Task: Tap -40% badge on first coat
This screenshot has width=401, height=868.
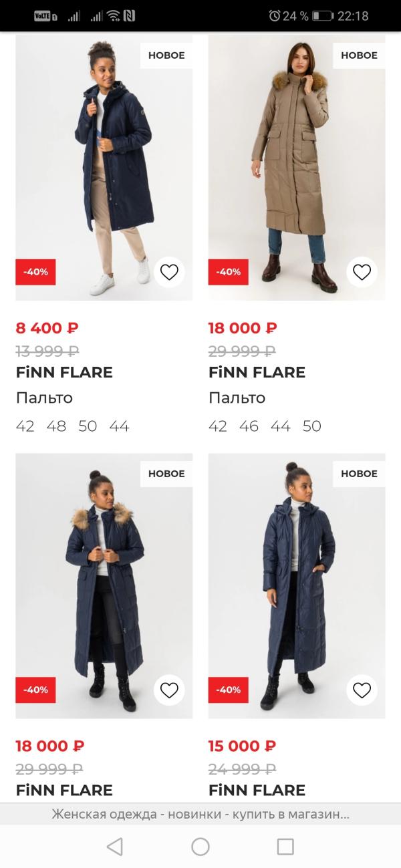Action: [35, 272]
